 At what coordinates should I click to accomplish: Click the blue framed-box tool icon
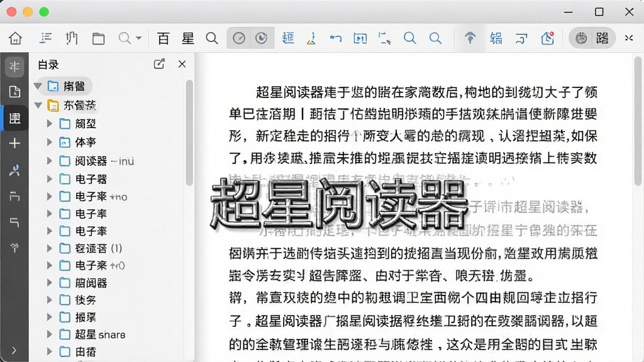[x=360, y=38]
